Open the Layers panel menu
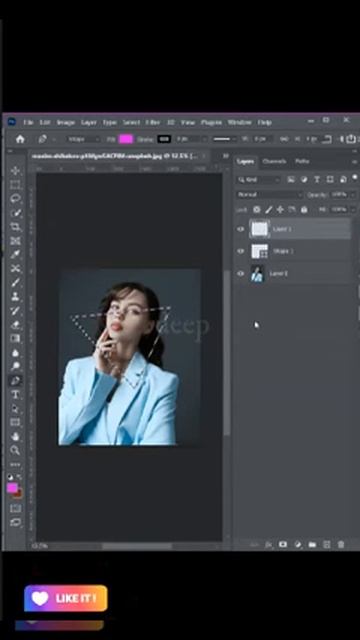The height and width of the screenshot is (640, 360). pos(354,162)
